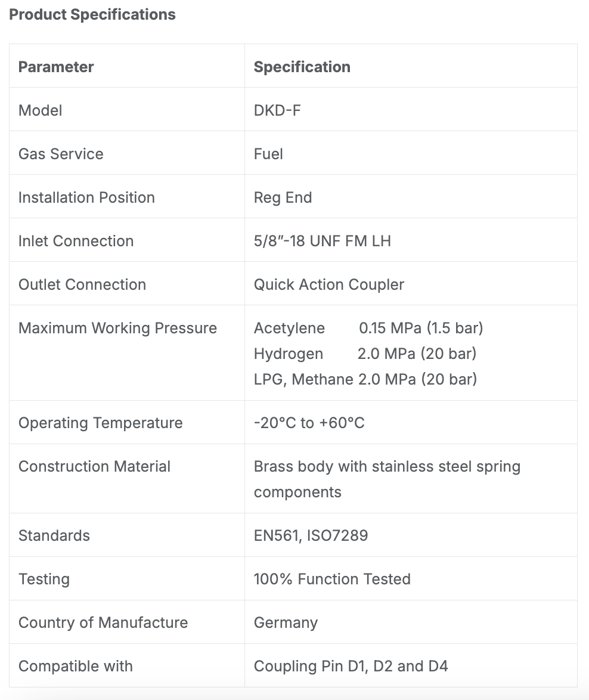This screenshot has height=700, width=589.
Task: Click the Installation Position label
Action: point(86,197)
